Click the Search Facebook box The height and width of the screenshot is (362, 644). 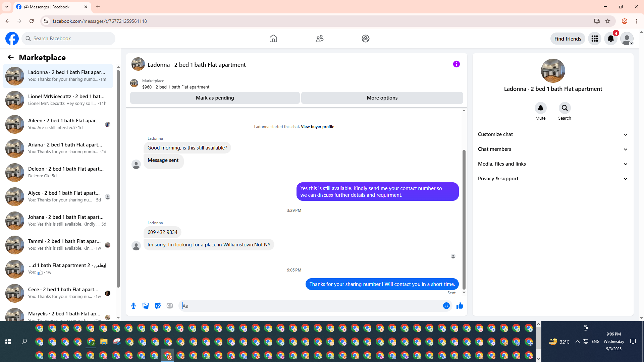pos(68,39)
